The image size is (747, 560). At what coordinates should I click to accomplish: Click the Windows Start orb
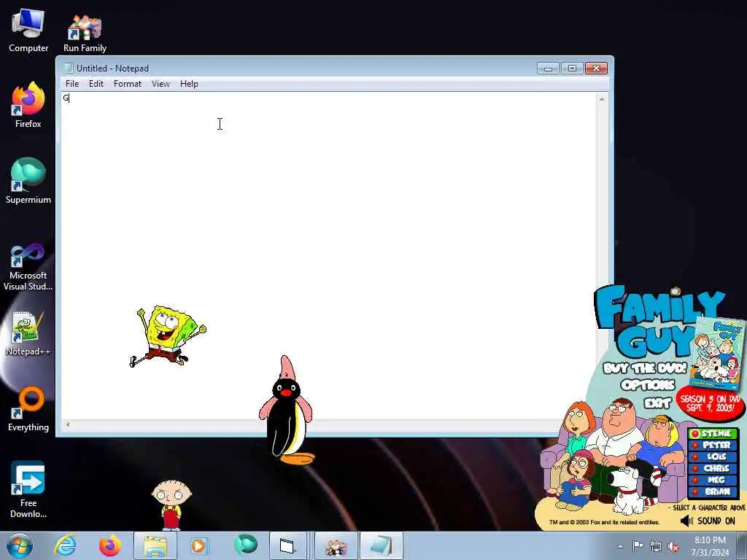(x=19, y=545)
